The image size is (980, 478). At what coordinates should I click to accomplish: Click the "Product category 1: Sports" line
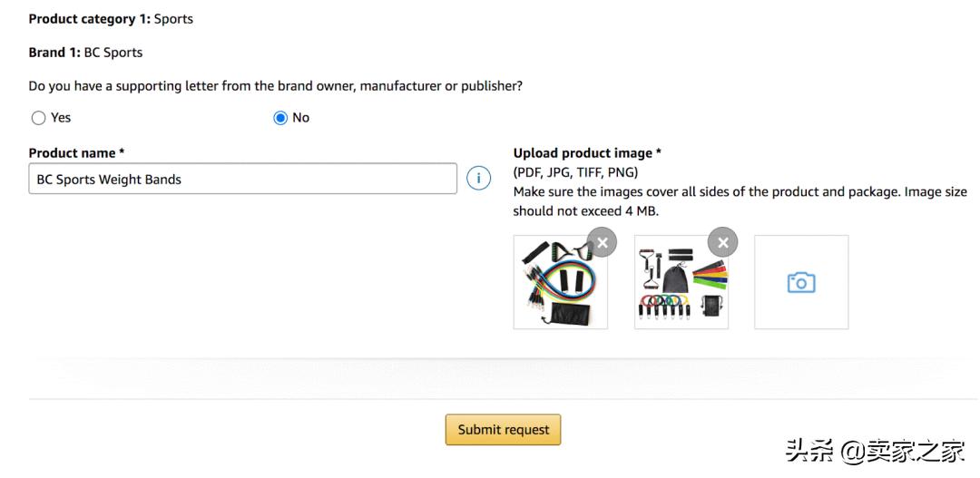[x=111, y=19]
